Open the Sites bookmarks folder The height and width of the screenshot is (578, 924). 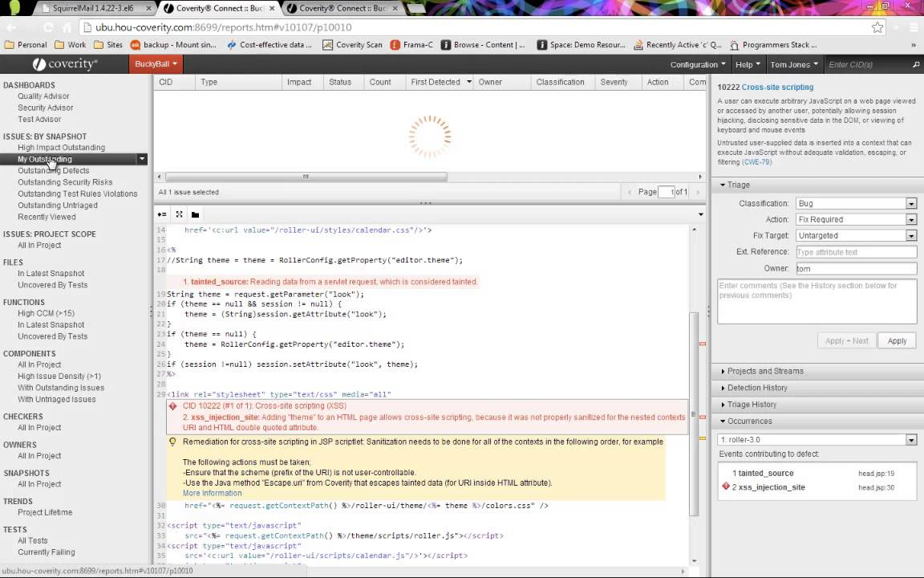107,45
